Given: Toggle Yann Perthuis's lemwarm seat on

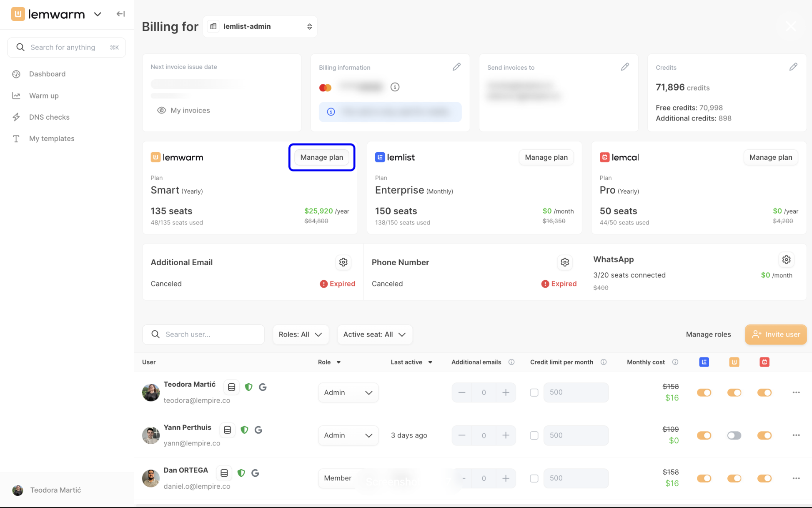Looking at the screenshot, I should 734,435.
